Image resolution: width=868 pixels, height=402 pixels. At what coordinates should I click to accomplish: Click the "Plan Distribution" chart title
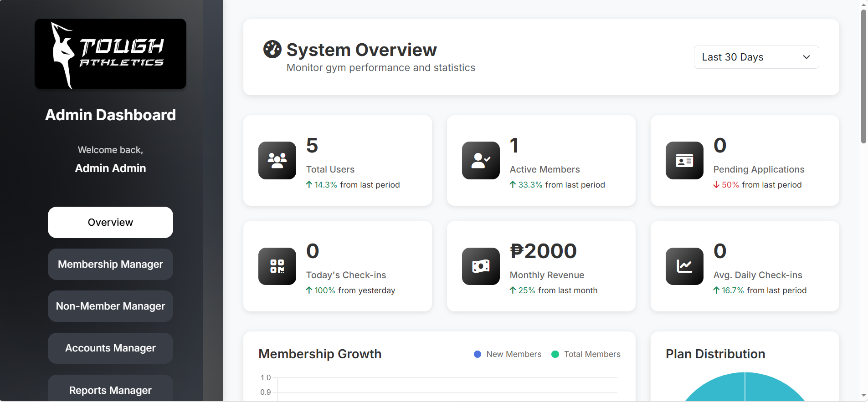(715, 354)
